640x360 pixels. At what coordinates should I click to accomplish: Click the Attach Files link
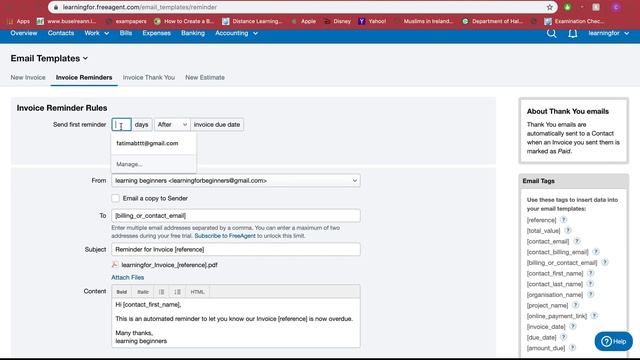click(x=128, y=277)
